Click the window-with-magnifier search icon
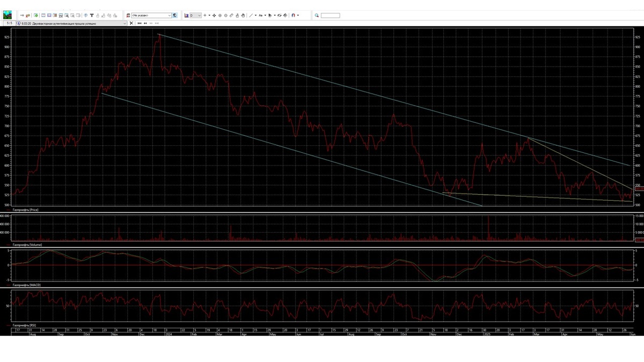This screenshot has width=644, height=362. pos(66,16)
